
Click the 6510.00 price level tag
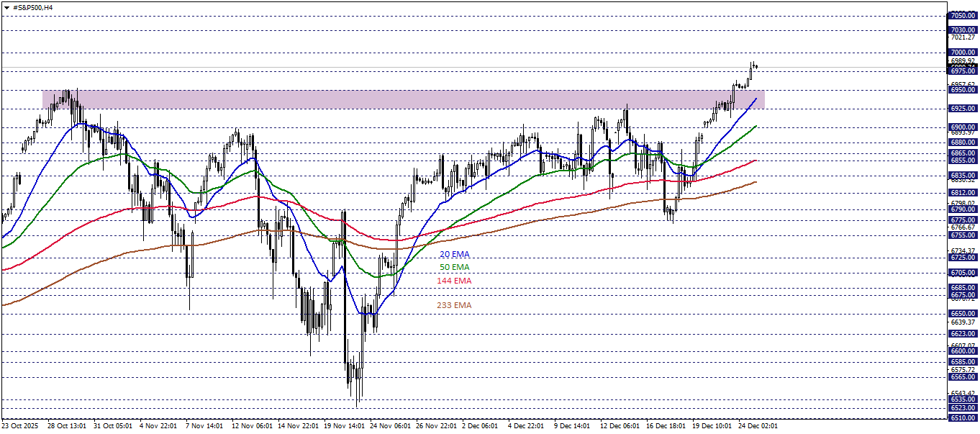[962, 418]
